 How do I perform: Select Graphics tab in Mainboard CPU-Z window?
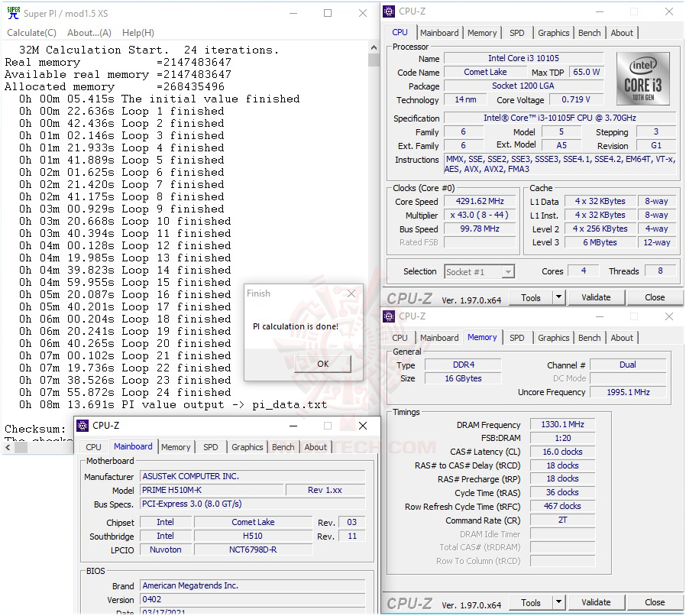pos(248,447)
